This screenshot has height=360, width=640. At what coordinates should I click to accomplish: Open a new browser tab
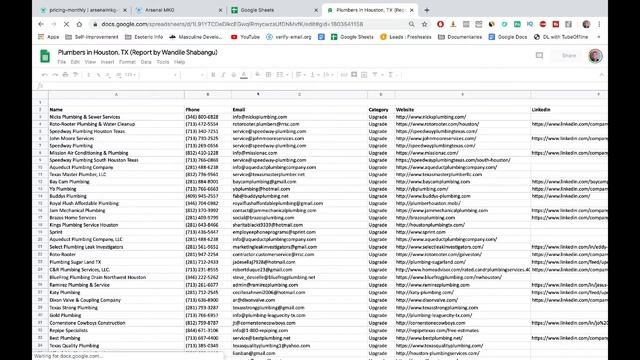click(427, 10)
